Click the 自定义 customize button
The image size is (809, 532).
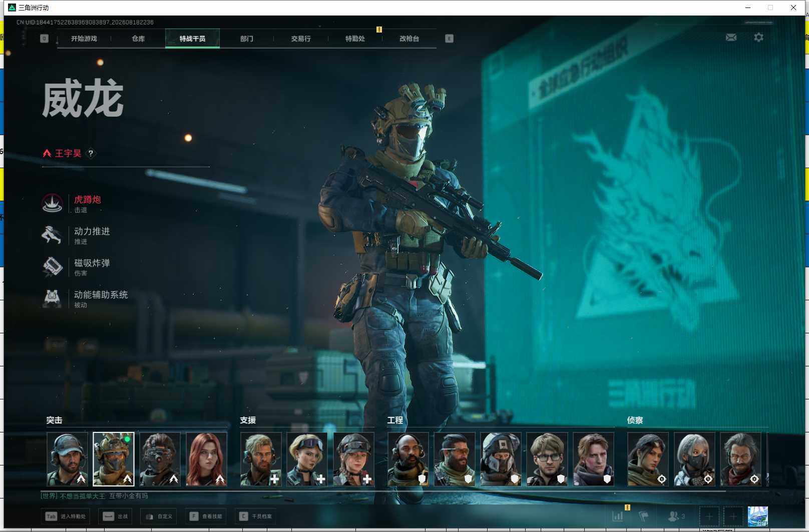[x=158, y=516]
